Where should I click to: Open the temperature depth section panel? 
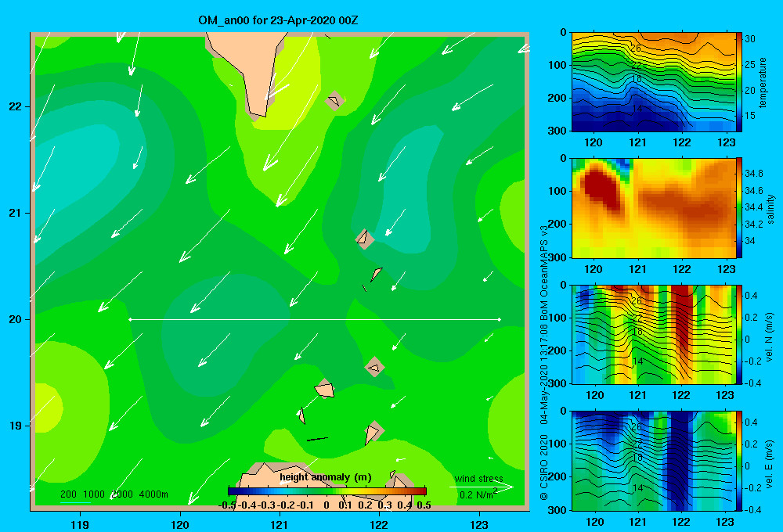[654, 82]
